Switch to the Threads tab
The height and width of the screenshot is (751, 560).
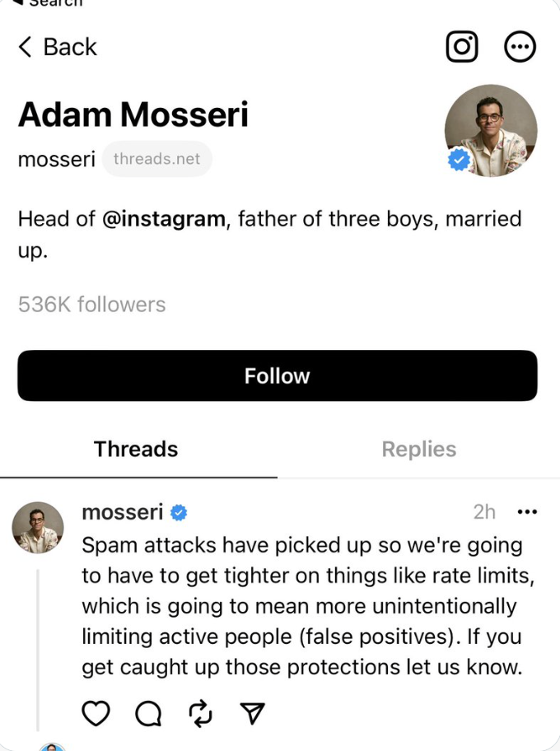pos(136,449)
